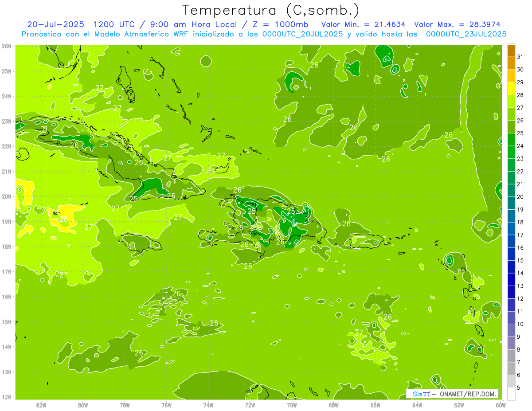The width and height of the screenshot is (532, 411).
Task: Click the blue legend swatch between 14 and 15
Action: coord(511,267)
